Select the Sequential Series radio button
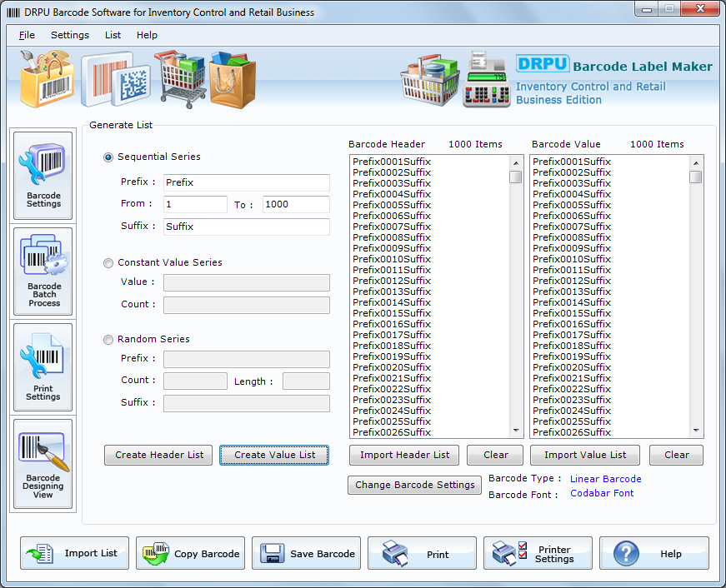 (108, 157)
